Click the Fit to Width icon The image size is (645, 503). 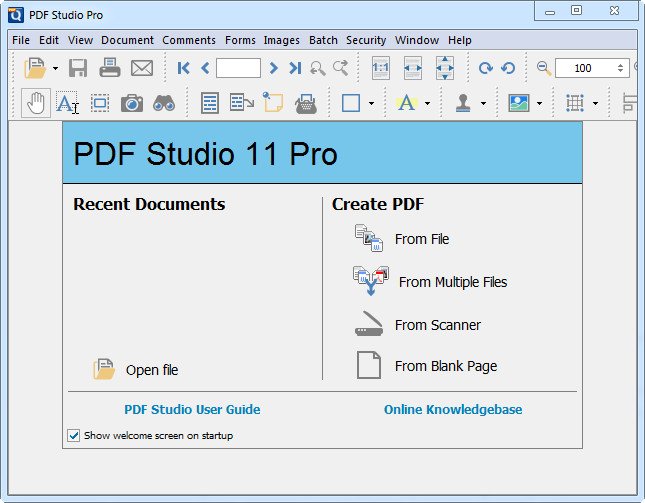[413, 68]
